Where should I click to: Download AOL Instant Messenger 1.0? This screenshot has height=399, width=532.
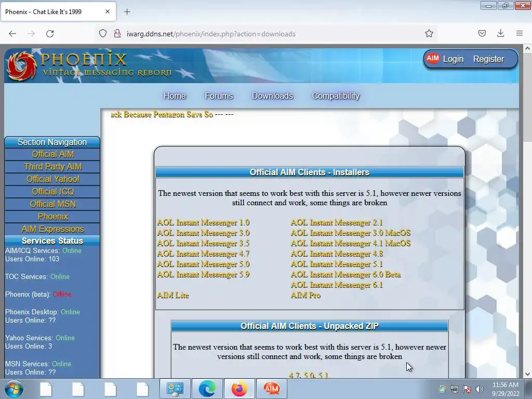(x=203, y=222)
